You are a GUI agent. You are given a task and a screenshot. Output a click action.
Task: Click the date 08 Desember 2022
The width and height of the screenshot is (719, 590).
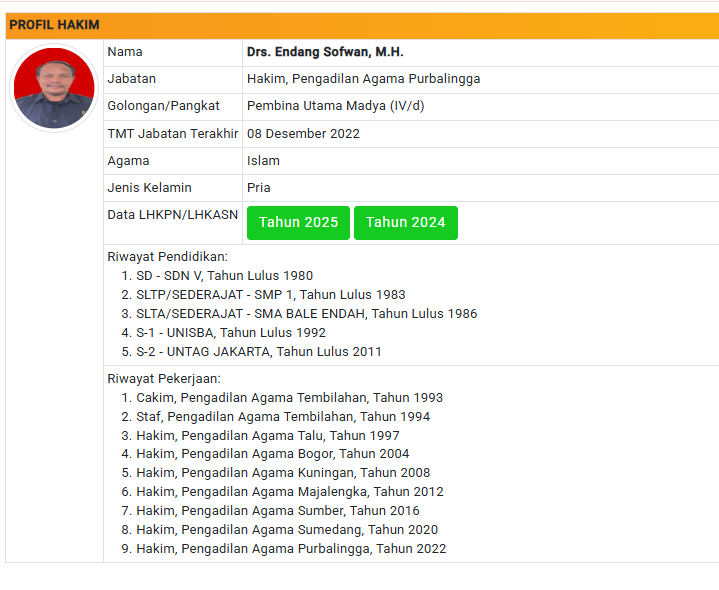click(303, 133)
